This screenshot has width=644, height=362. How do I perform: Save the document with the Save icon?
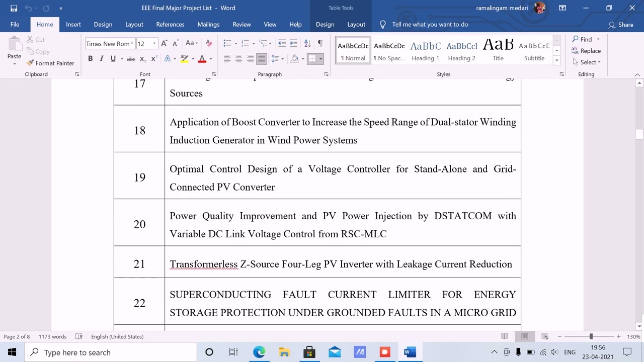[14, 8]
